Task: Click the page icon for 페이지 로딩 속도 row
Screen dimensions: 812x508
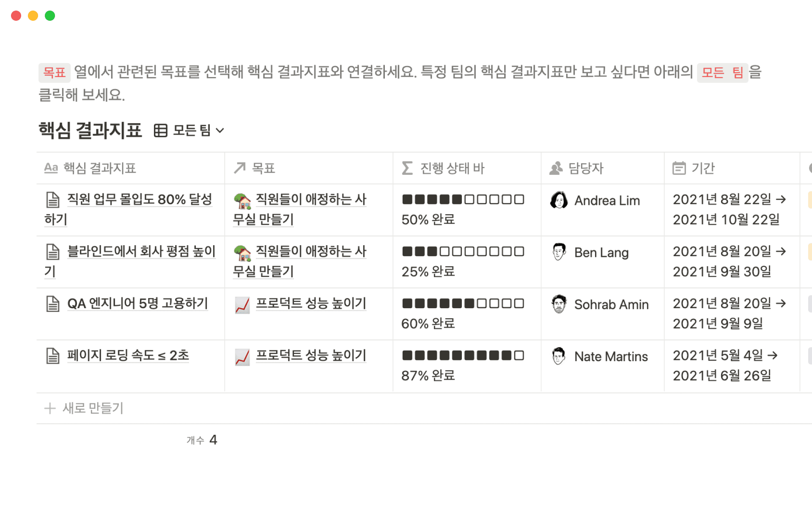Action: 53,356
